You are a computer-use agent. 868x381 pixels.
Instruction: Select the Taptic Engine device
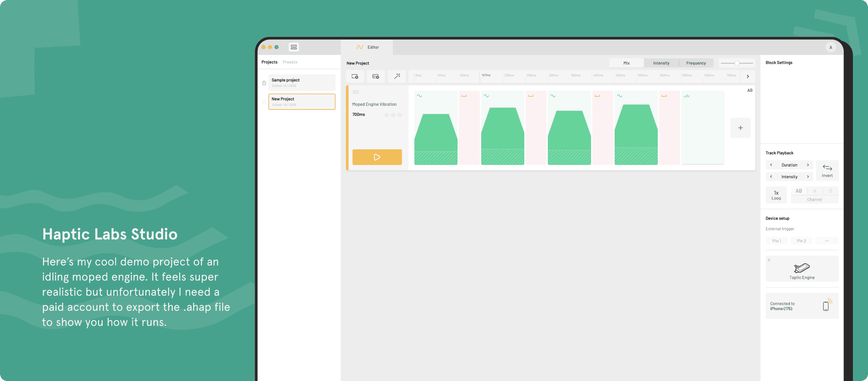pyautogui.click(x=802, y=269)
